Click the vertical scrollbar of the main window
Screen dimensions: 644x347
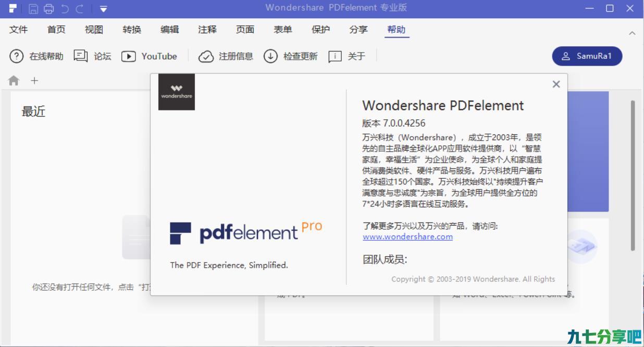633,176
